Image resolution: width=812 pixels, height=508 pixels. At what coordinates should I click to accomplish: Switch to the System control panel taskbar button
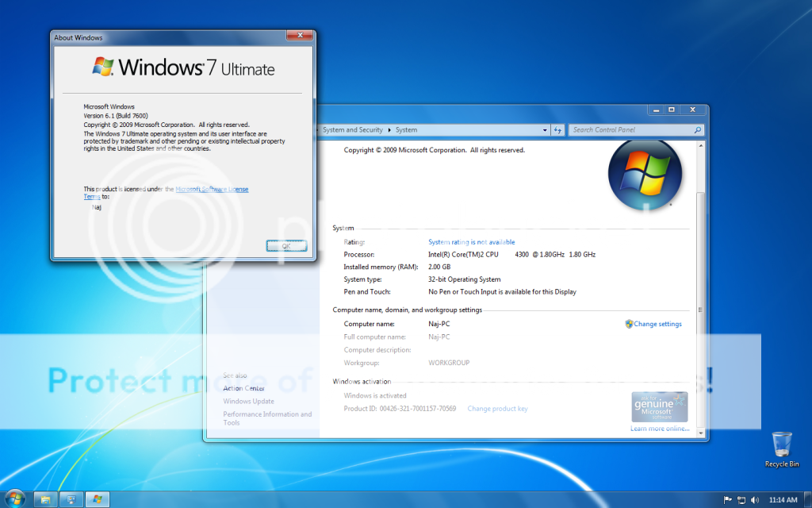[x=71, y=499]
